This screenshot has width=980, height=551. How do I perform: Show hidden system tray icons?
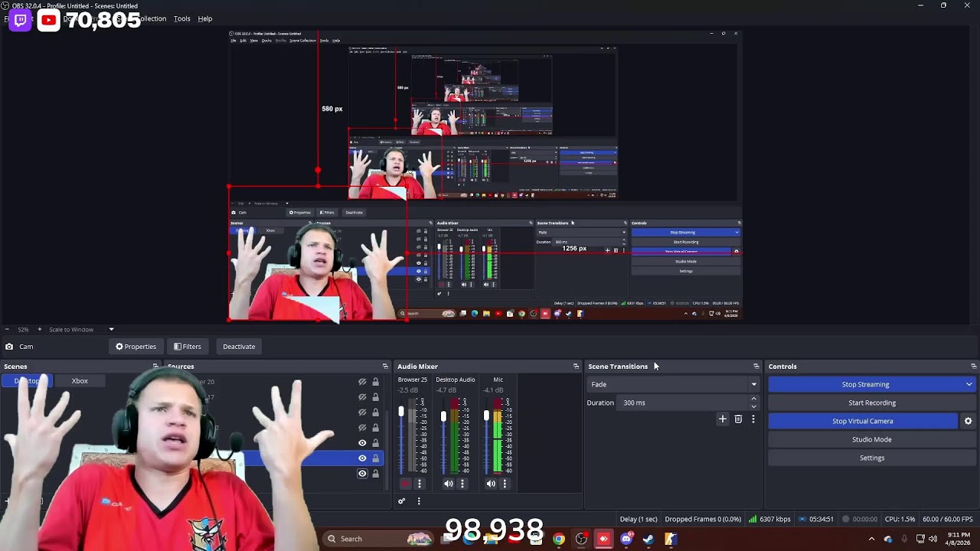(871, 539)
